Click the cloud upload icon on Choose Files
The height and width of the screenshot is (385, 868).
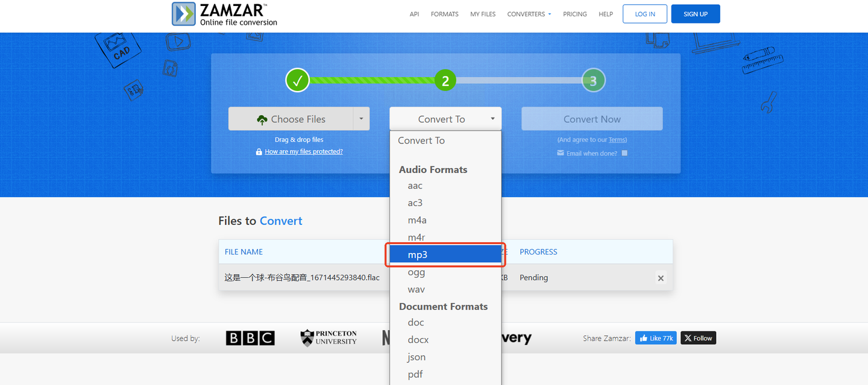click(x=262, y=119)
